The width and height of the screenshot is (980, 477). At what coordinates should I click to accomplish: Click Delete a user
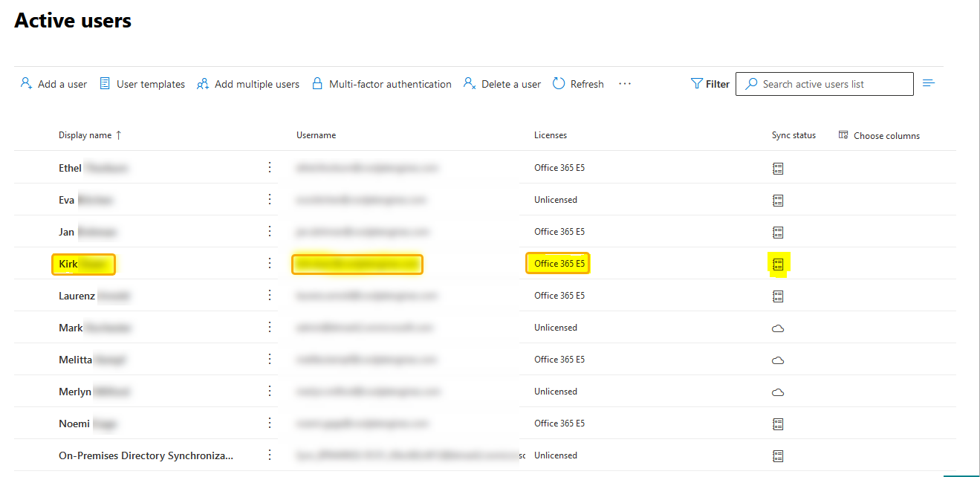click(x=502, y=84)
